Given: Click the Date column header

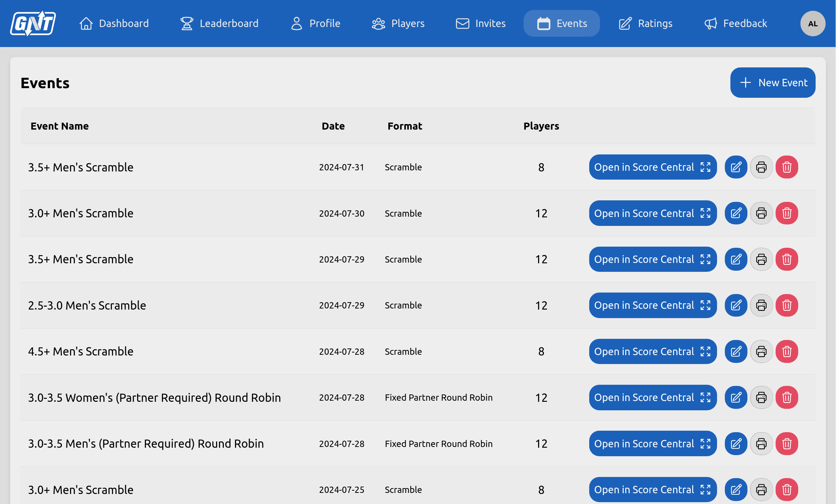Looking at the screenshot, I should click(x=333, y=126).
